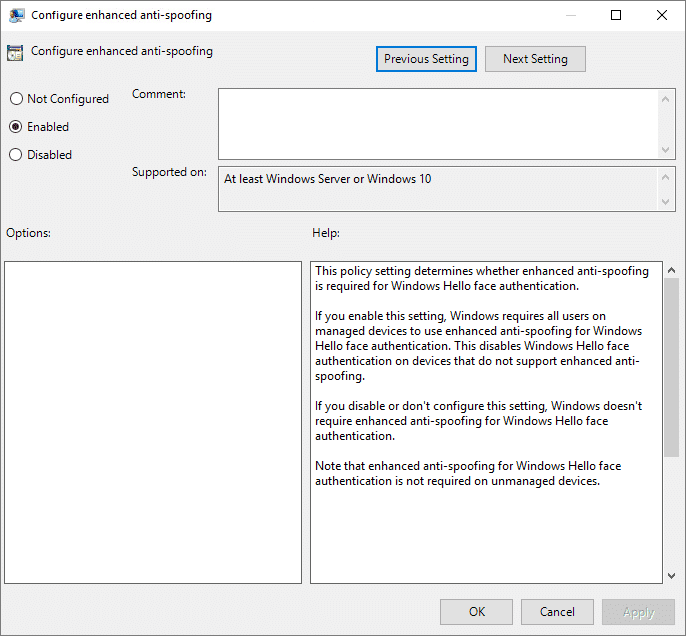The width and height of the screenshot is (686, 636).
Task: Click Help pane scroll up arrow
Action: coord(671,270)
